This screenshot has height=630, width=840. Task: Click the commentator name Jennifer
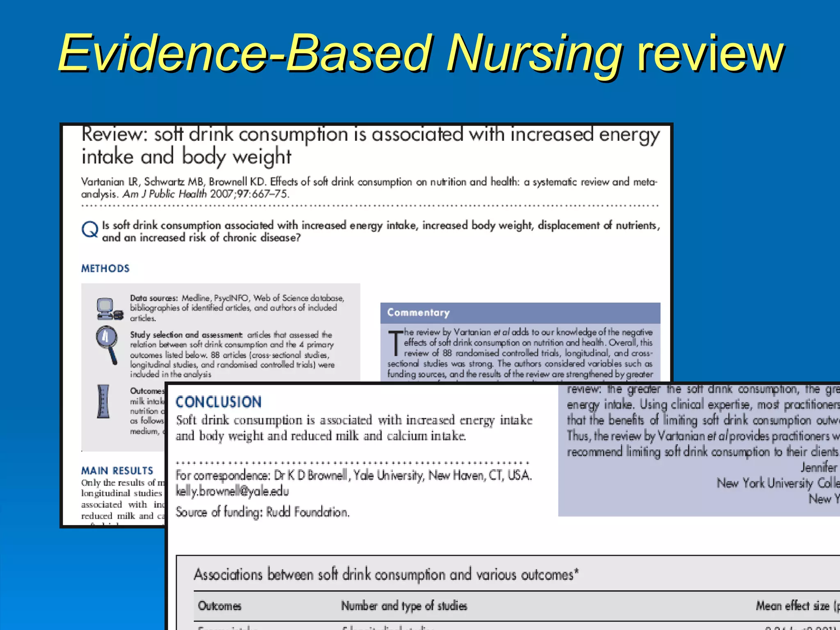pyautogui.click(x=819, y=467)
